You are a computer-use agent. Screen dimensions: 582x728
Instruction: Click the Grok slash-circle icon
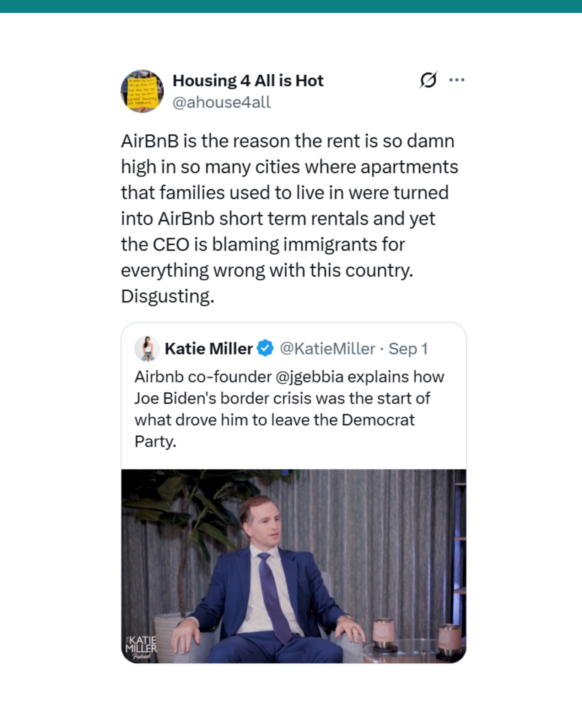click(428, 80)
